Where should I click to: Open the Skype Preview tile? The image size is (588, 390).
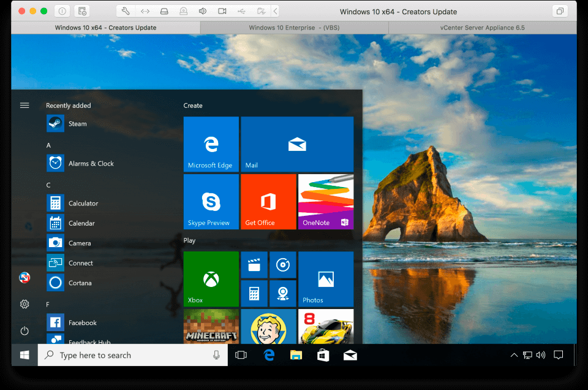(x=211, y=202)
